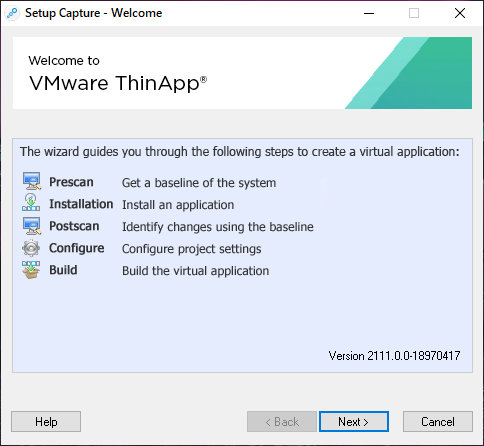
Task: Click 'Get a baseline of the system' text
Action: point(199,183)
